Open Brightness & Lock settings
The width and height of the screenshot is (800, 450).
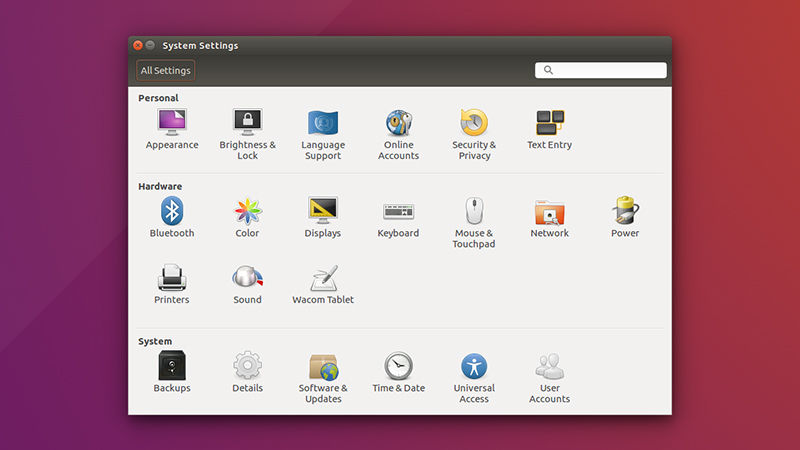(x=247, y=123)
